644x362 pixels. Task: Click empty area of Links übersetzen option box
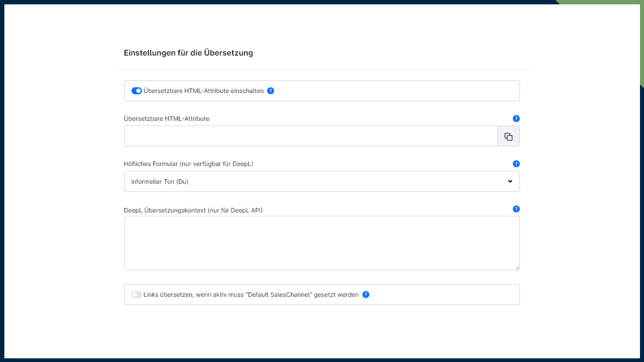click(443, 295)
